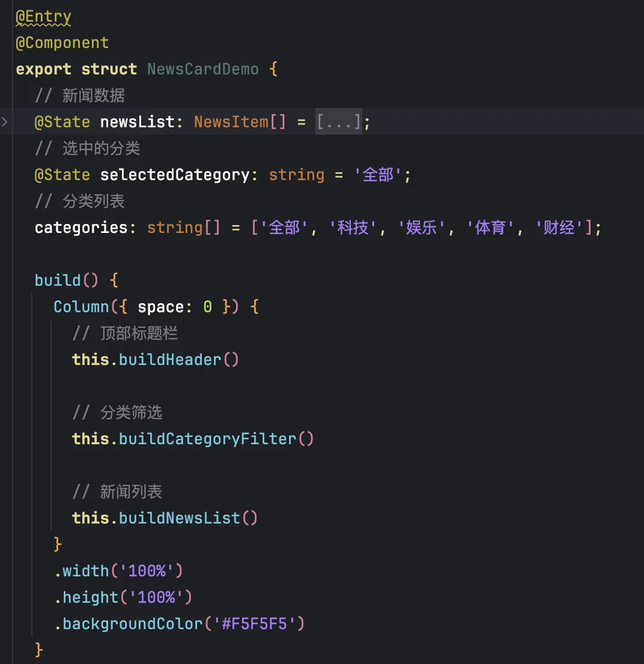This screenshot has height=664, width=644.
Task: Click the @Entry decorator
Action: click(43, 17)
